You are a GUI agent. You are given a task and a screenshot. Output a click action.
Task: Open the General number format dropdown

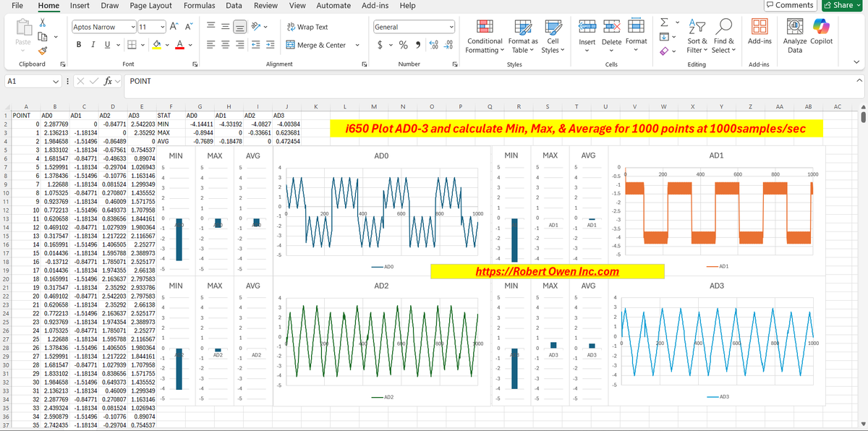point(452,27)
